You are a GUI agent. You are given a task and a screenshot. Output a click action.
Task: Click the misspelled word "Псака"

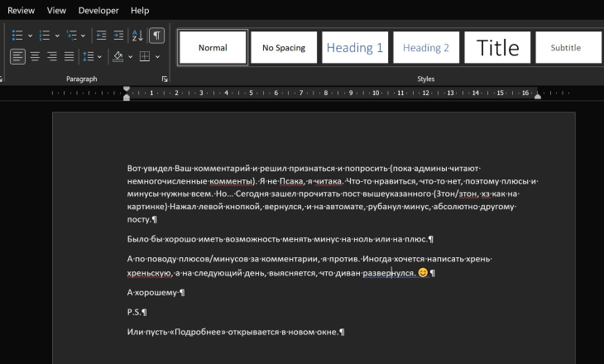click(291, 181)
